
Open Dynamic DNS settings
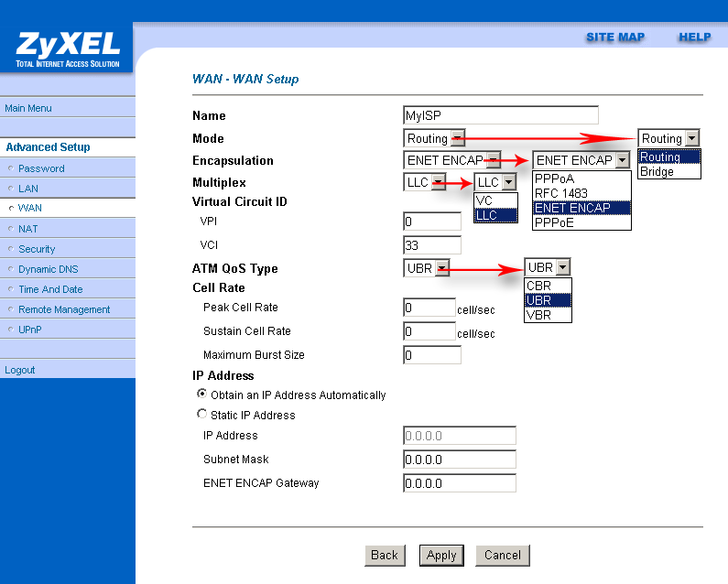pyautogui.click(x=49, y=269)
